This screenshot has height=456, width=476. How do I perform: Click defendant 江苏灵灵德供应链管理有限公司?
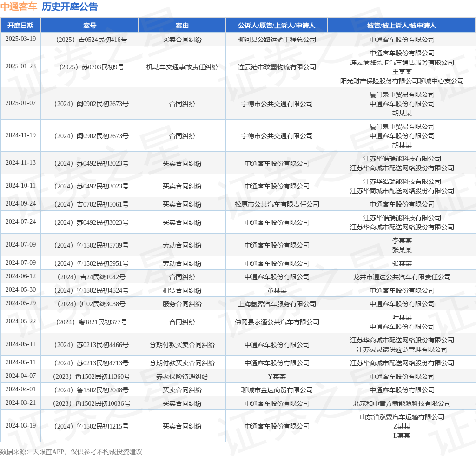click(402, 349)
